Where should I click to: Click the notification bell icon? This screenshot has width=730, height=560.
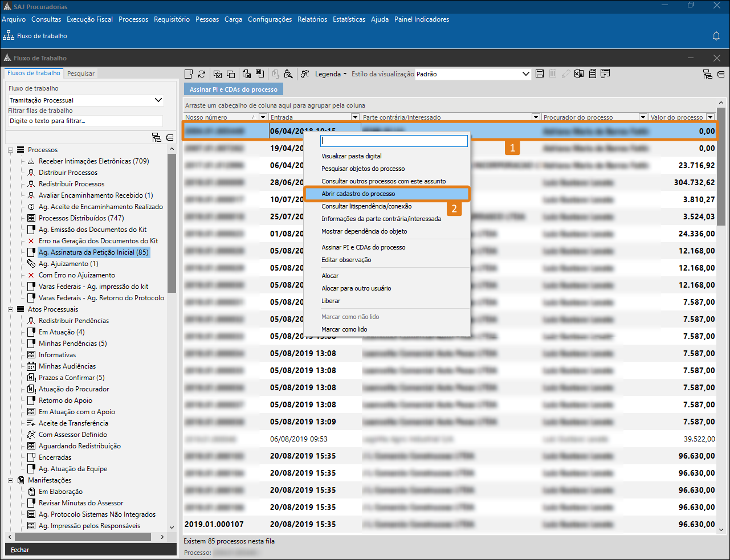[716, 36]
